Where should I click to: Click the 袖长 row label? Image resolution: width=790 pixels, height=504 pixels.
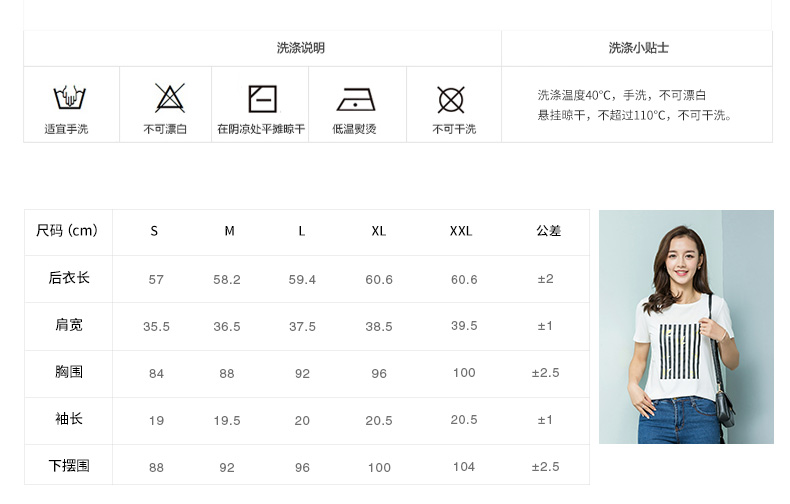(x=69, y=419)
